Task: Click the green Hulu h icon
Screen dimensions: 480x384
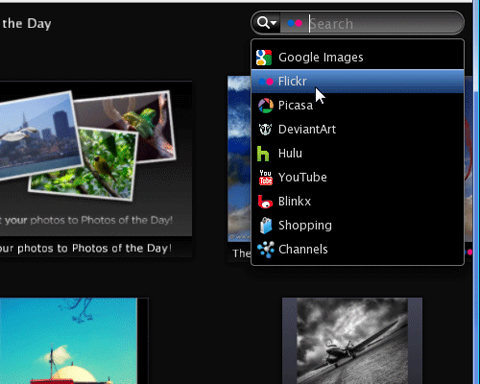Action: coord(263,153)
